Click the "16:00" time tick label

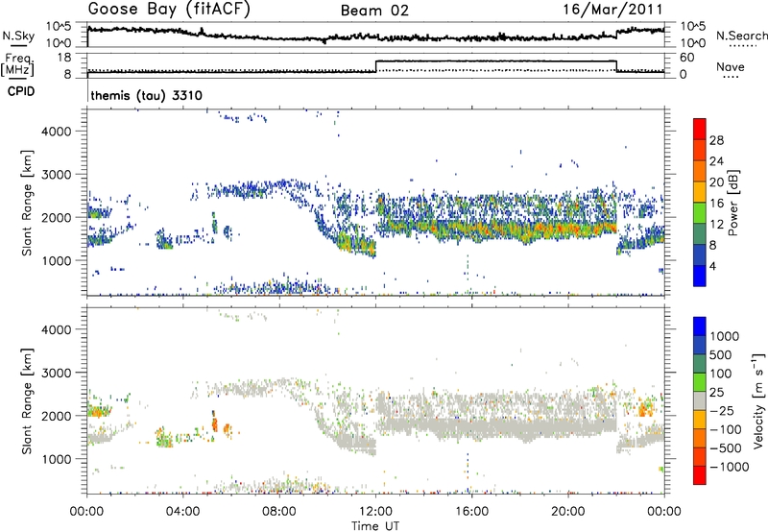pyautogui.click(x=471, y=512)
